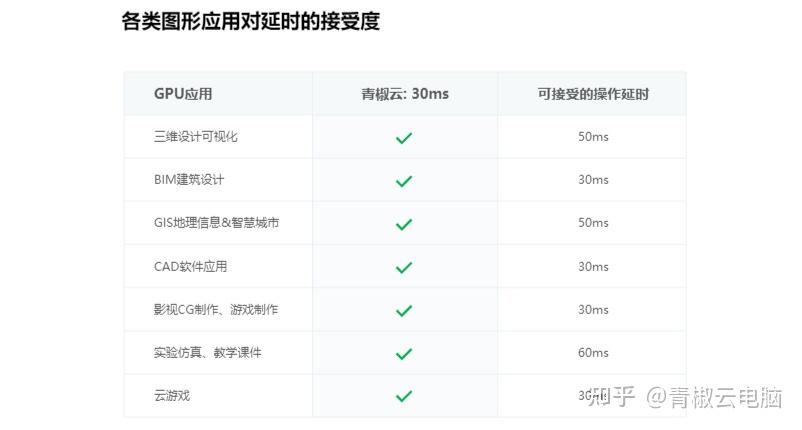Select the BIM建筑设计 row label
The width and height of the screenshot is (802, 430).
[x=189, y=179]
